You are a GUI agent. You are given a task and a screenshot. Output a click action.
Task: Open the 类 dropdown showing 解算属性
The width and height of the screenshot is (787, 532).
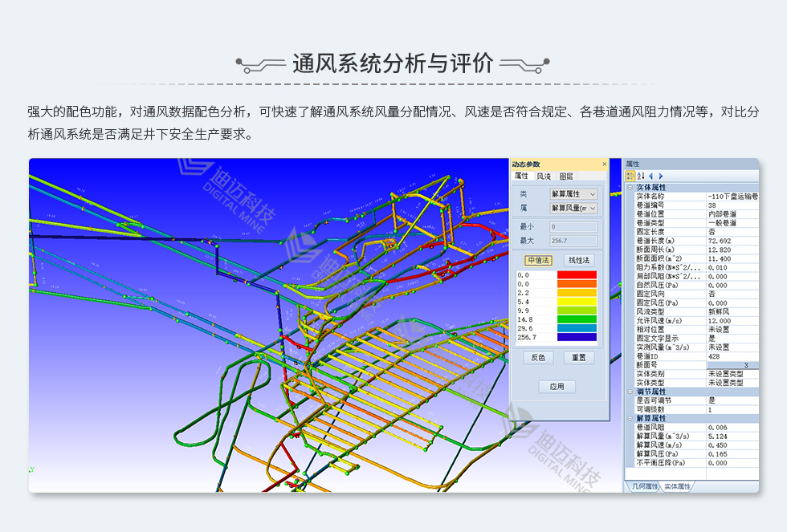click(x=573, y=194)
